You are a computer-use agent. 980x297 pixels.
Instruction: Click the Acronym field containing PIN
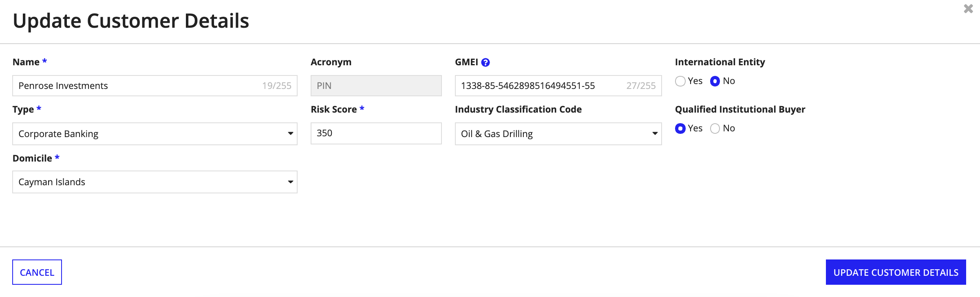pyautogui.click(x=376, y=86)
